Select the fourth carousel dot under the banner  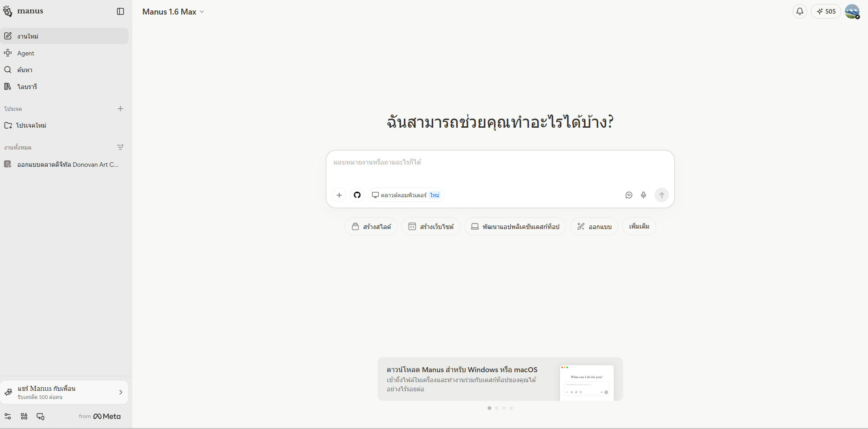pyautogui.click(x=511, y=408)
